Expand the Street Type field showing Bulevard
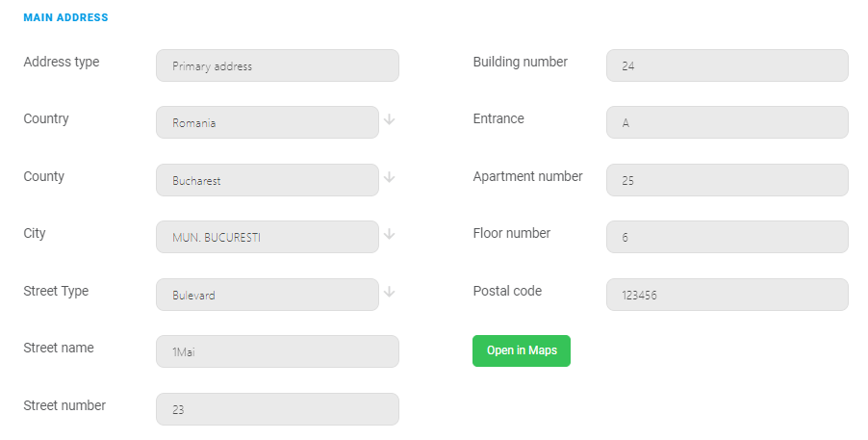This screenshot has height=440, width=868. click(268, 295)
